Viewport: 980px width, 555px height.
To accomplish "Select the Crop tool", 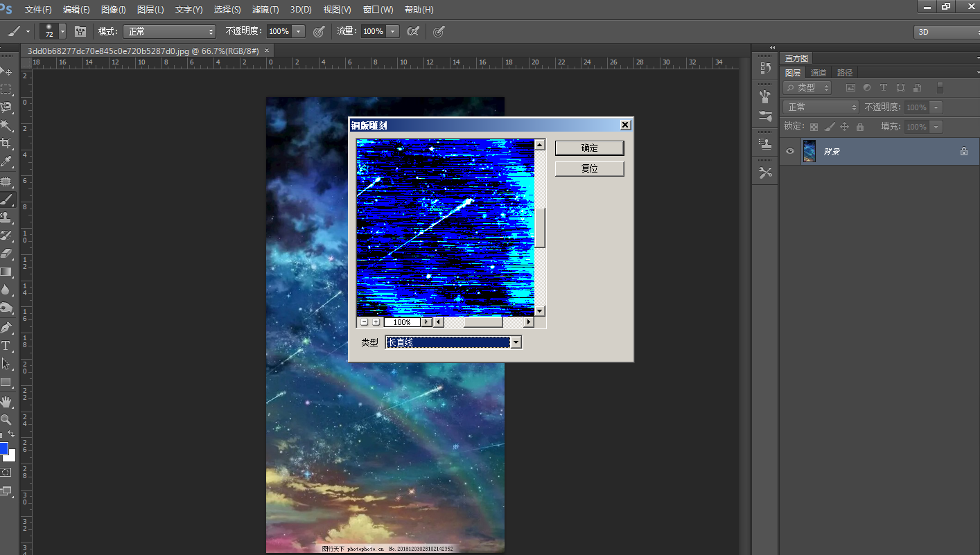I will click(6, 143).
